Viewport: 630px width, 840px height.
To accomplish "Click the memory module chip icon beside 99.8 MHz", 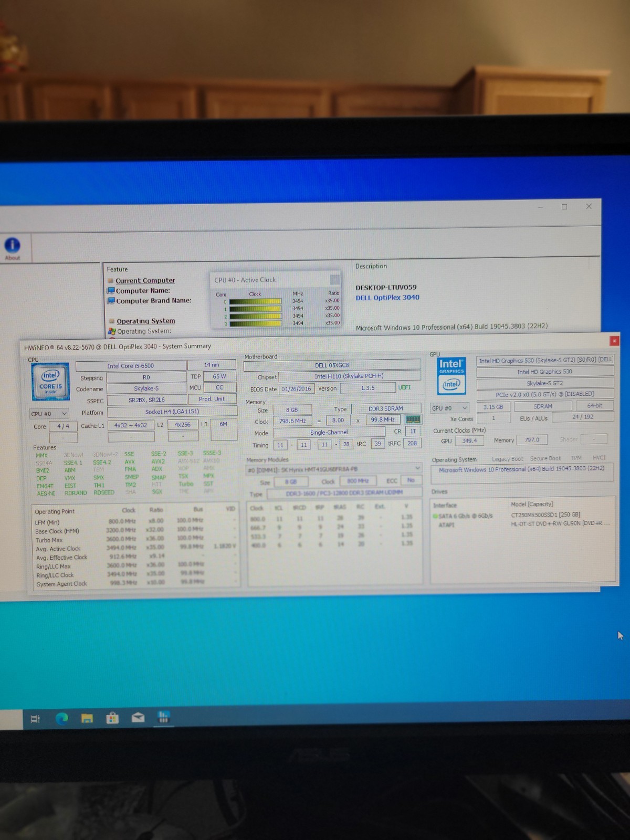I will (413, 419).
